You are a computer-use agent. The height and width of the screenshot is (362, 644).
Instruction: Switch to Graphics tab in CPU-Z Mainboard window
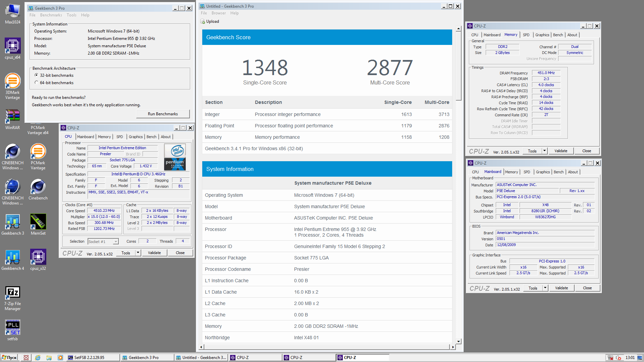point(543,172)
